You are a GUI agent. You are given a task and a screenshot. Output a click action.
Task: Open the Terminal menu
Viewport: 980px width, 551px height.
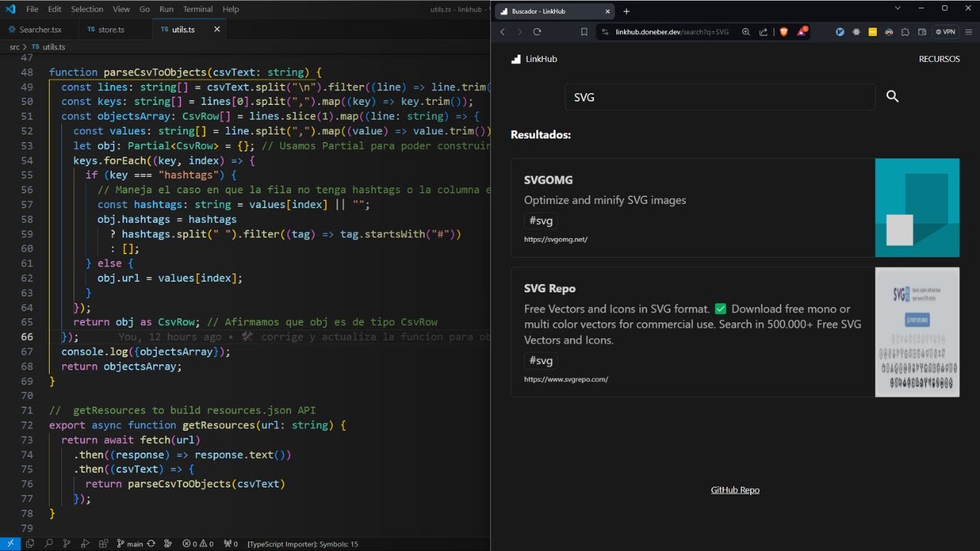[198, 9]
